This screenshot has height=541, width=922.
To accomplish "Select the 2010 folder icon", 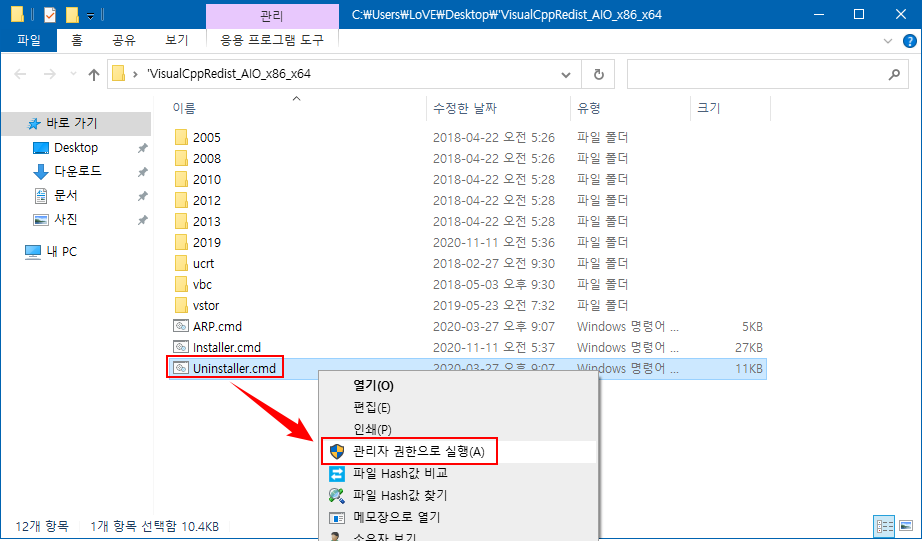I will coord(181,179).
